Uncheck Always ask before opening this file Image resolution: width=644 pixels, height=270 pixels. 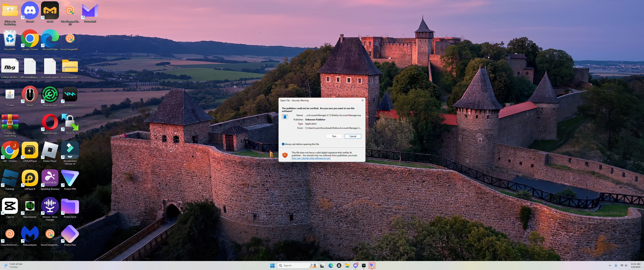[x=283, y=144]
